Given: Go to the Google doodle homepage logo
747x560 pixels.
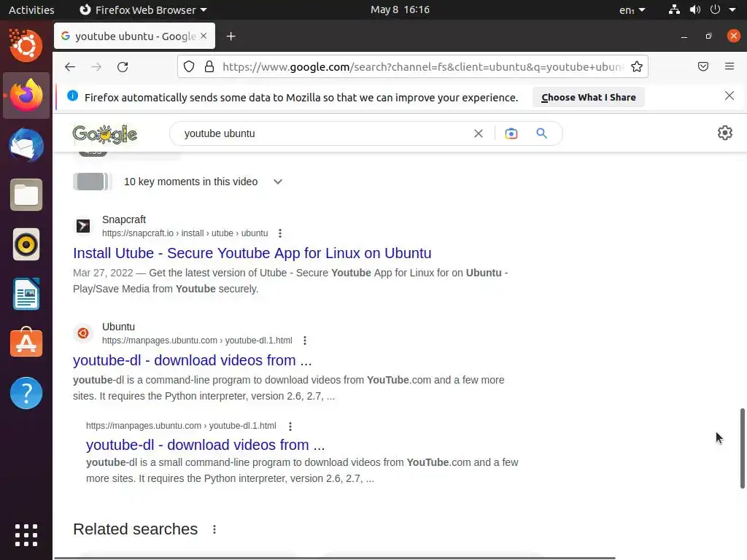Looking at the screenshot, I should coord(105,134).
